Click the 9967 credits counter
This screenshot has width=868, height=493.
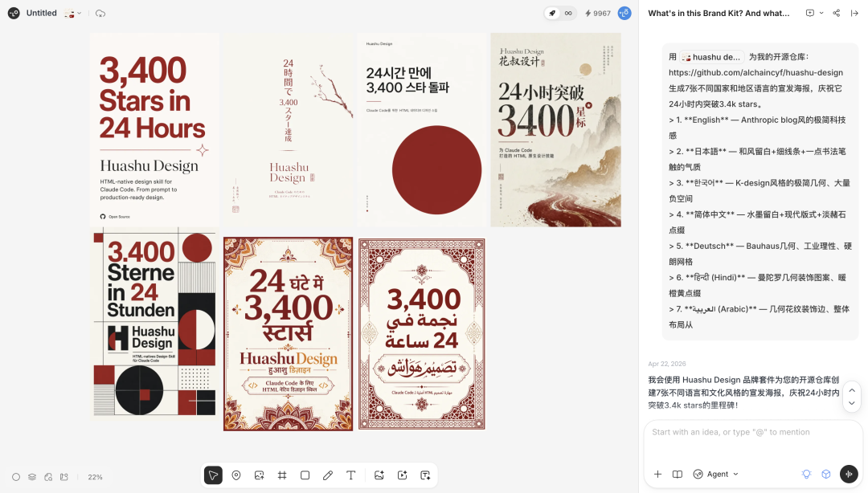[598, 14]
